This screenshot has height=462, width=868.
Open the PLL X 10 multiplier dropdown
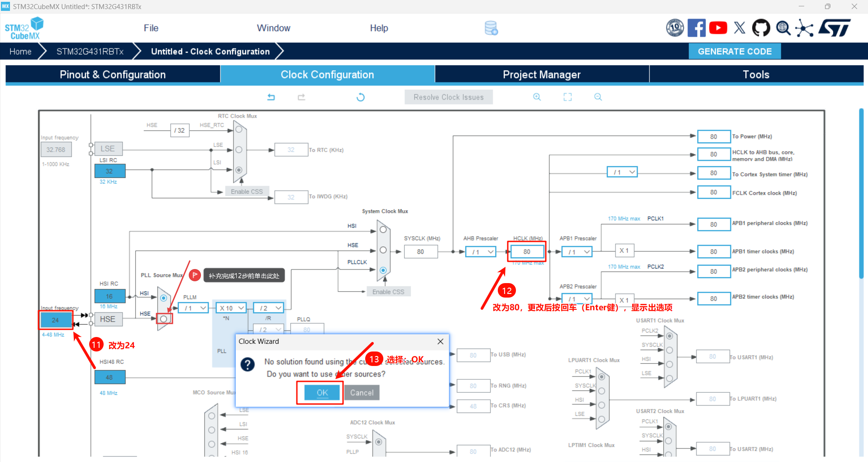231,308
